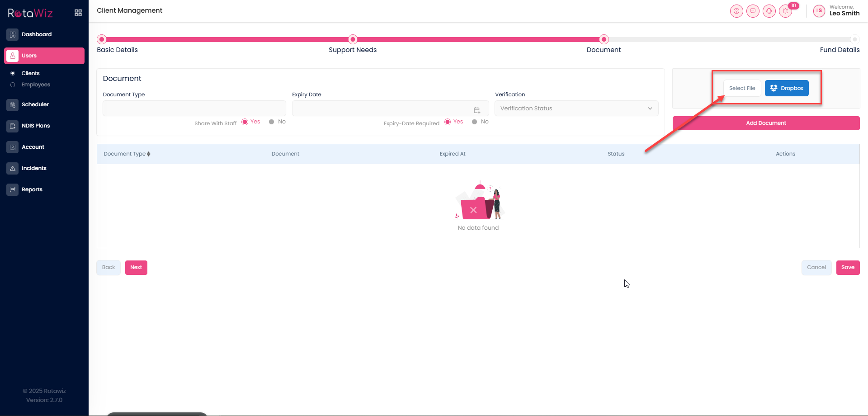
Task: Set Share With Staff to No
Action: [x=272, y=122]
